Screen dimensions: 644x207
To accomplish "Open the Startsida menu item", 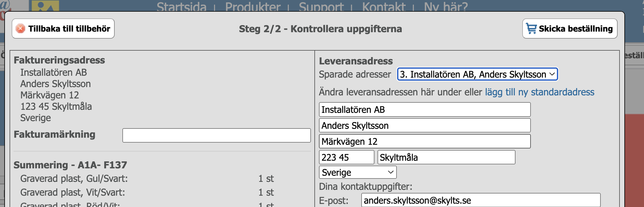I will pyautogui.click(x=181, y=7).
